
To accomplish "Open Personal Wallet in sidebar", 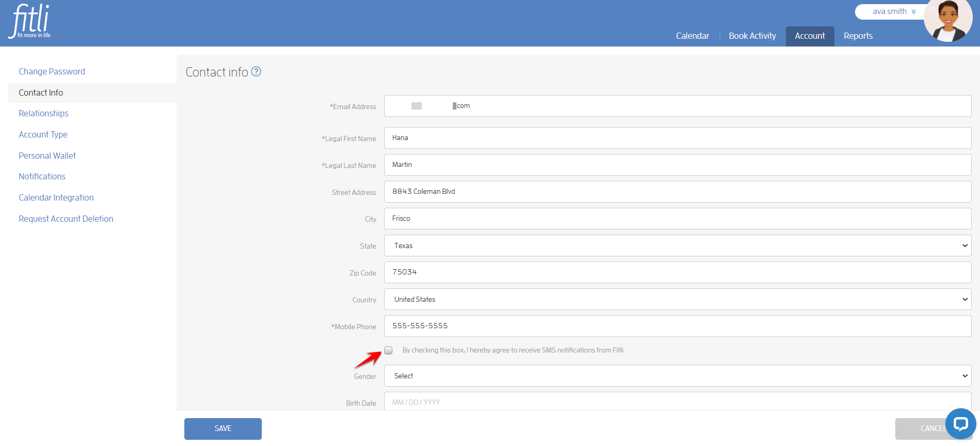I will (47, 156).
